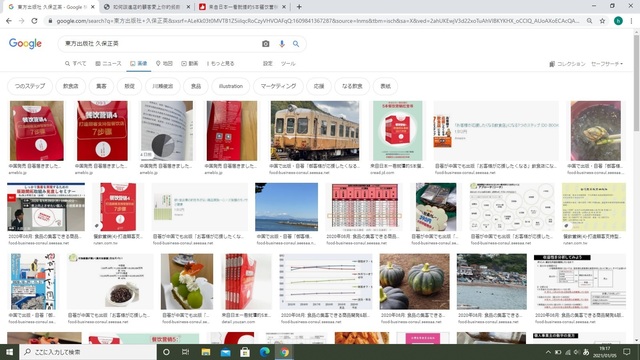Open Microsoft Edge from taskbar

point(264,352)
